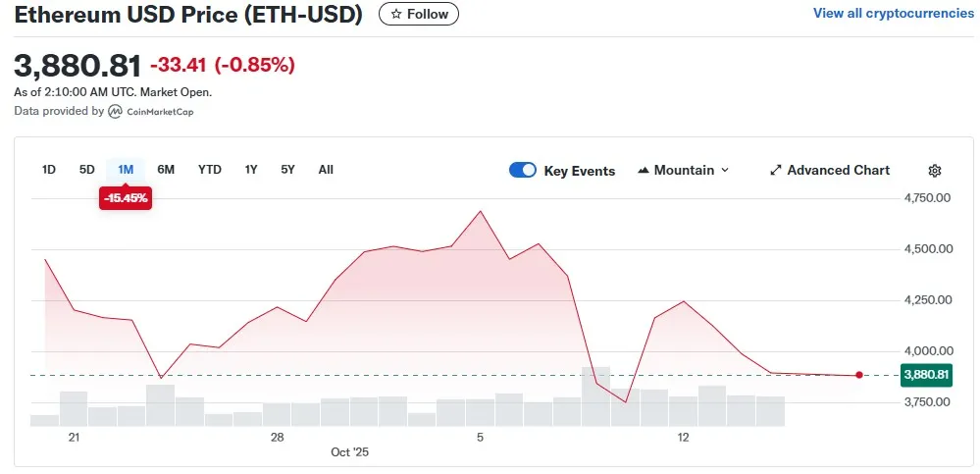
Task: Click the Advanced Chart expand icon
Action: coord(776,170)
